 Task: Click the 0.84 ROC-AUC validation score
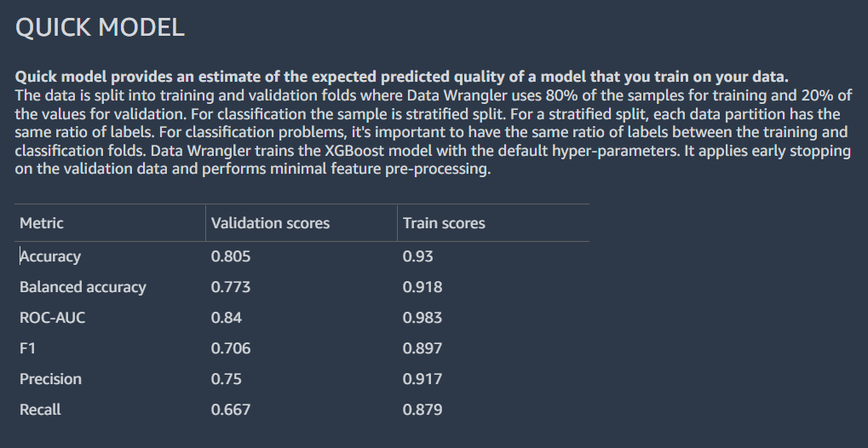(227, 318)
